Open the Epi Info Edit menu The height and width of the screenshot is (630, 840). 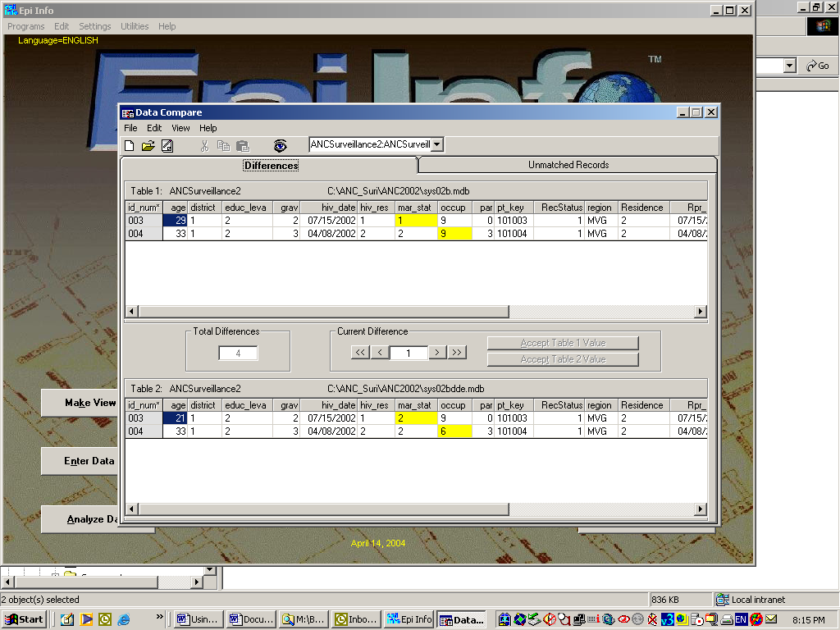click(62, 26)
